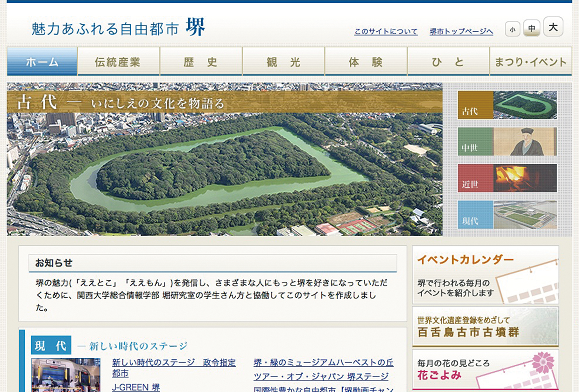Screen dimensions: 579x392
Task: Follow the 堺市トップページへ link
Action: [461, 32]
